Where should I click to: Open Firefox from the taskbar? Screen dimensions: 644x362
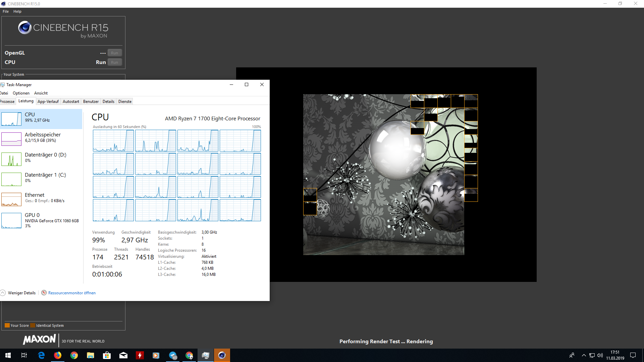(58, 355)
